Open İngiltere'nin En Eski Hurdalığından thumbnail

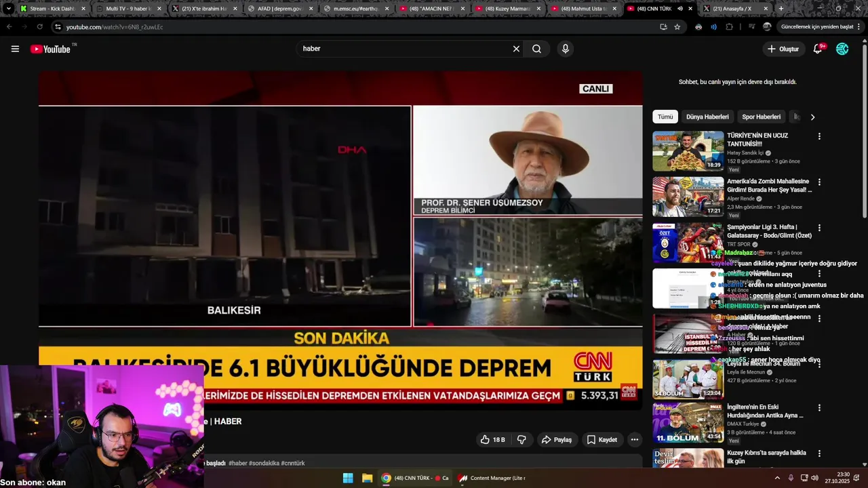tap(688, 423)
